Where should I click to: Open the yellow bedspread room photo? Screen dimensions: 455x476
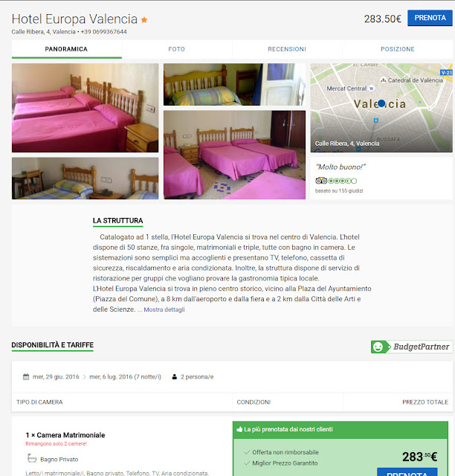coord(234,84)
